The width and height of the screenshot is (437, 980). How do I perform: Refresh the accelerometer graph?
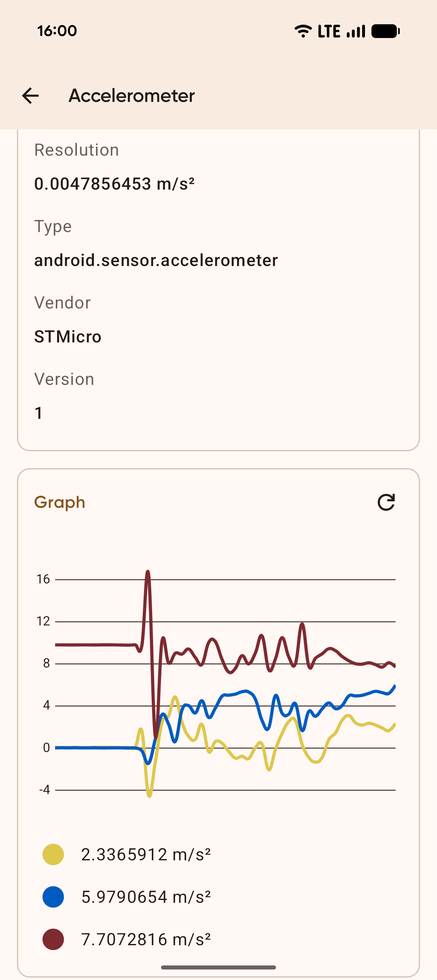(386, 503)
